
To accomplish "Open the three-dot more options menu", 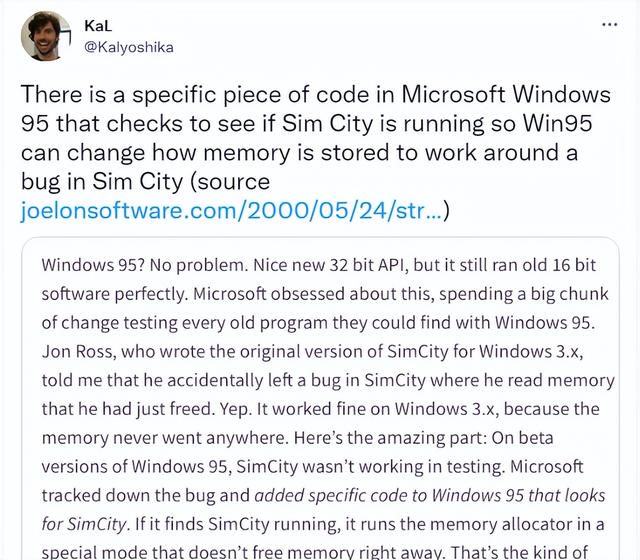I will coord(609,25).
